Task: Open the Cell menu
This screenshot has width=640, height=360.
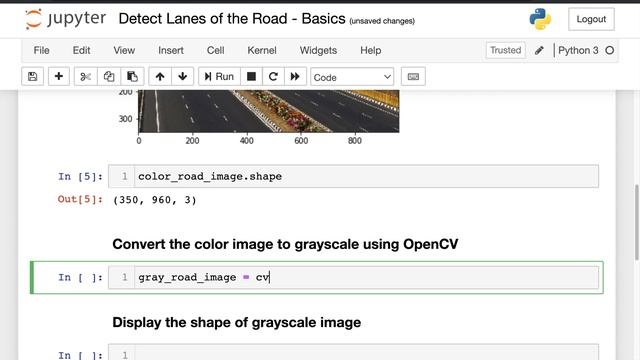Action: click(216, 50)
